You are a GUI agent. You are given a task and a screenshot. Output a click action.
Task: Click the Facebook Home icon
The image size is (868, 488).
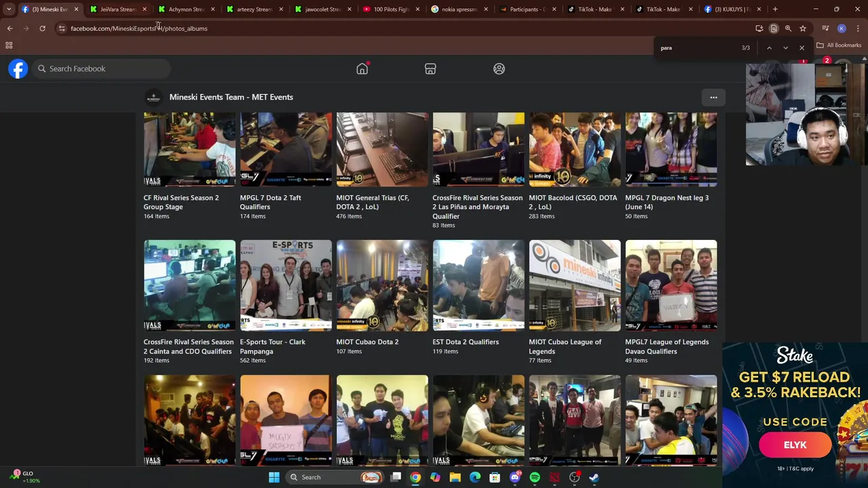point(362,68)
